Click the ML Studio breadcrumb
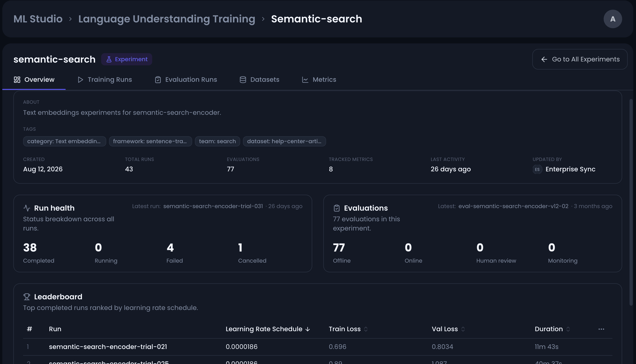The image size is (636, 364). coord(38,19)
